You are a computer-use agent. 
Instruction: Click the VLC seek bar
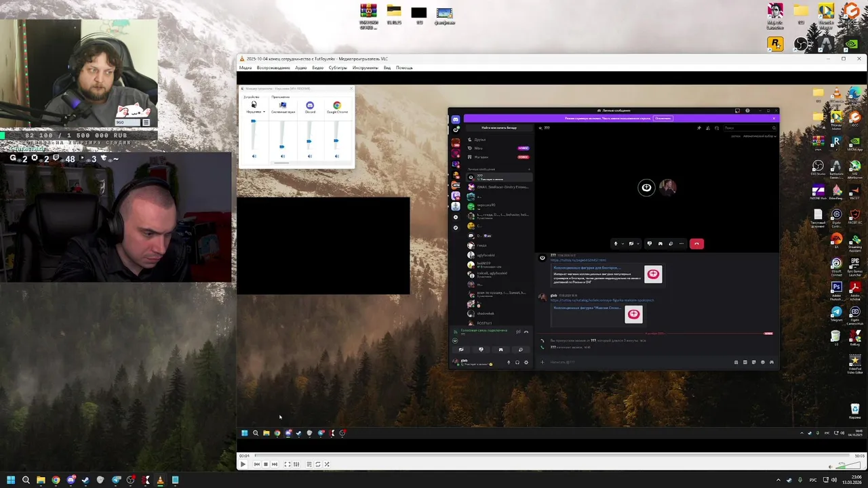[553, 455]
